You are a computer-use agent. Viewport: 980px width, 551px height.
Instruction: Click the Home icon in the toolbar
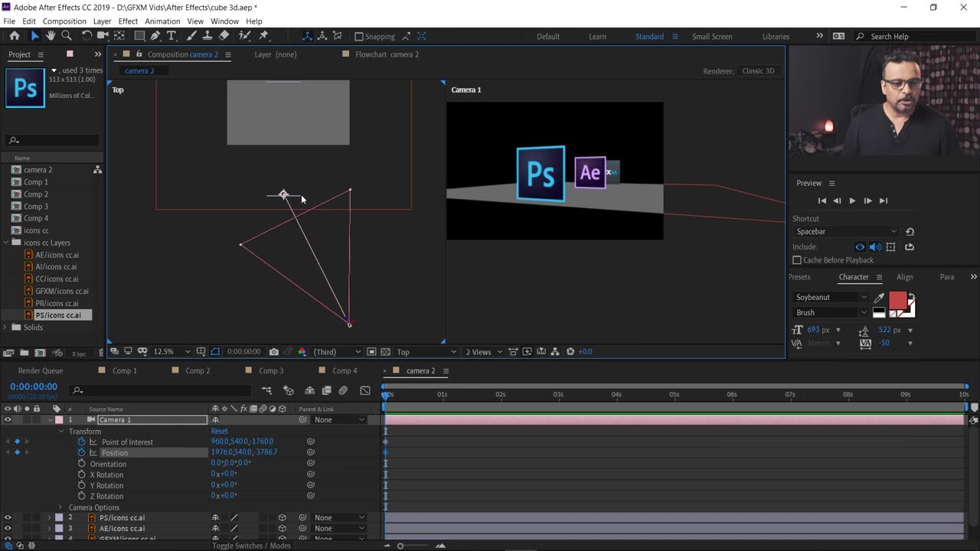point(14,36)
